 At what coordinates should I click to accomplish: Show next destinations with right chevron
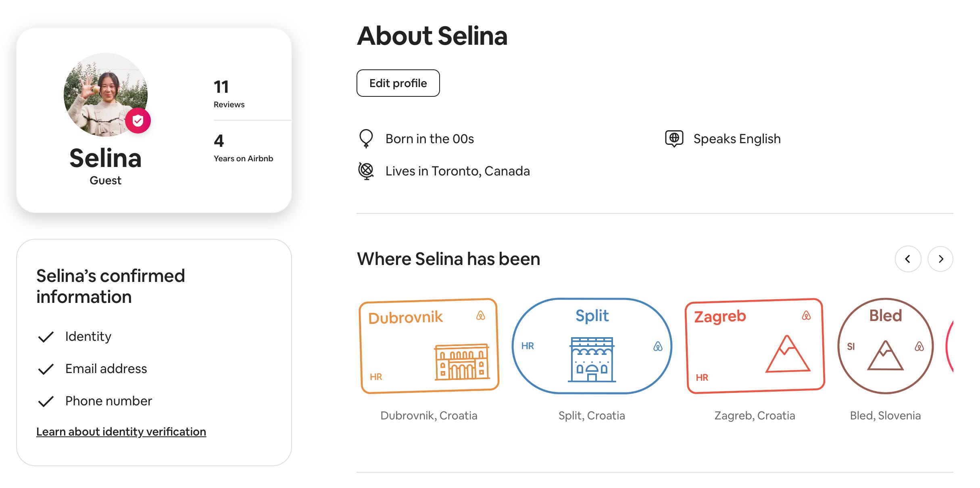click(x=940, y=259)
